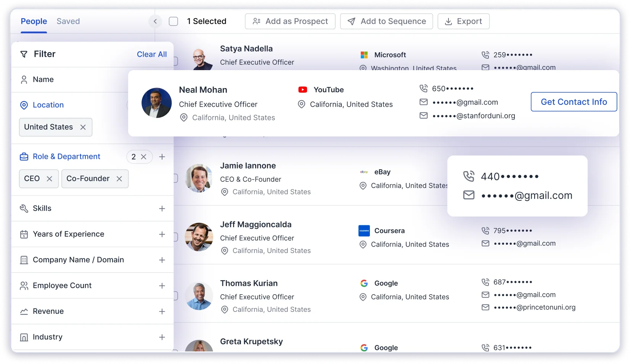Open Jamie Iannone's name link
Screen dimensions: 630x364
pos(248,166)
